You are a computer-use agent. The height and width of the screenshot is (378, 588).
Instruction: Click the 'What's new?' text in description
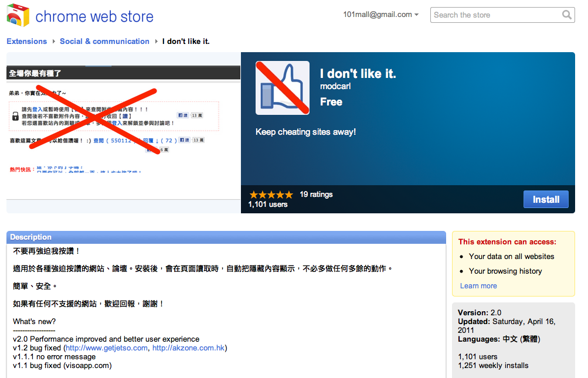tap(34, 321)
